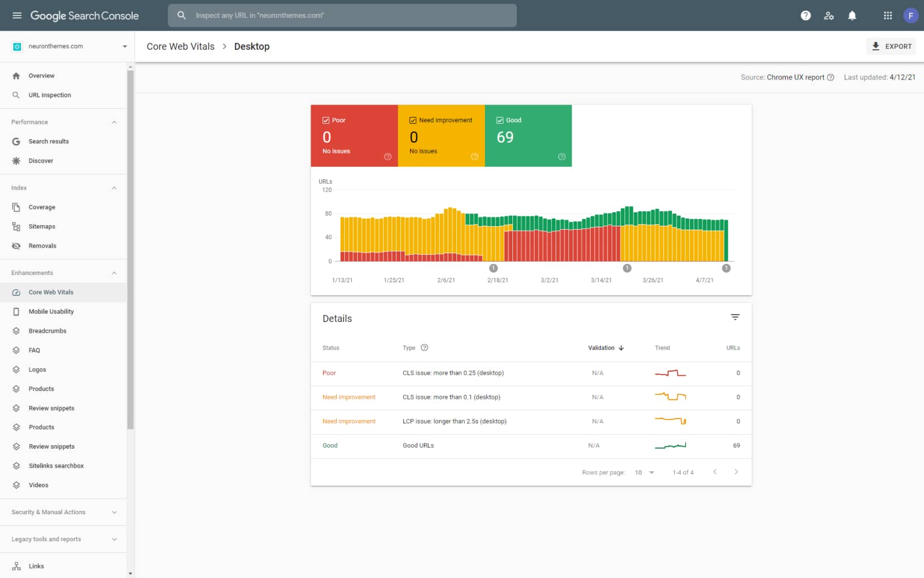The width and height of the screenshot is (924, 578).
Task: Go to Sitemaps in the sidebar
Action: tap(41, 226)
